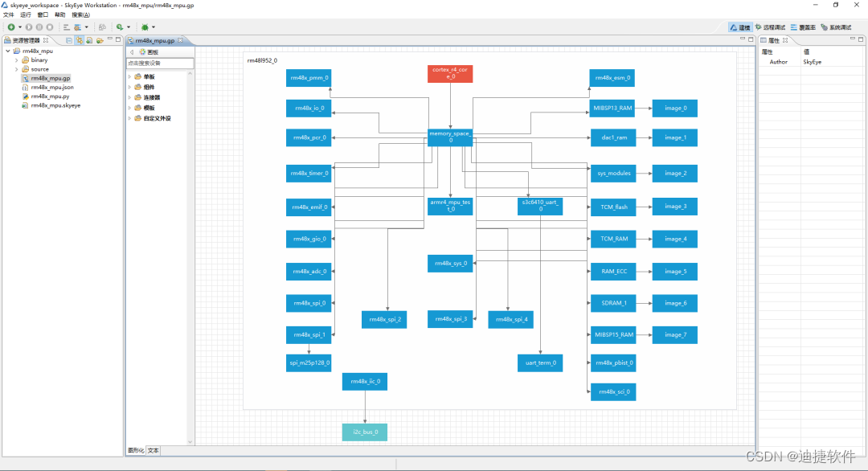
Task: Click the 点击搜索设备 search field
Action: click(159, 63)
